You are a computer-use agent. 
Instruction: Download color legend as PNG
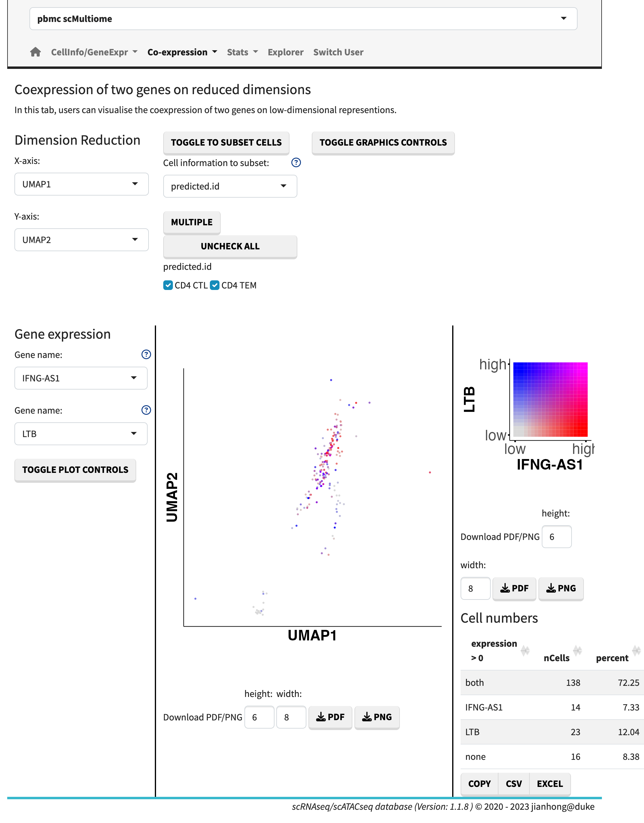click(x=561, y=588)
